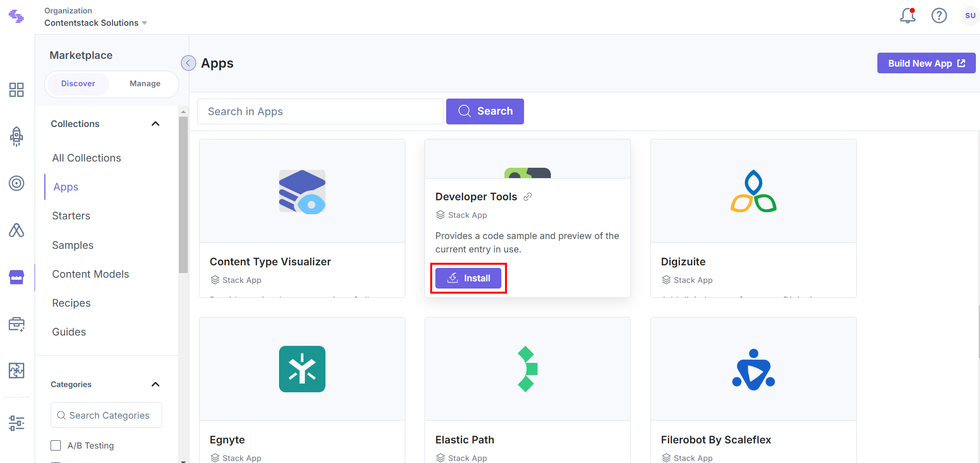Open the Launch rocket icon in sidebar
The height and width of the screenshot is (463, 980).
click(x=17, y=137)
